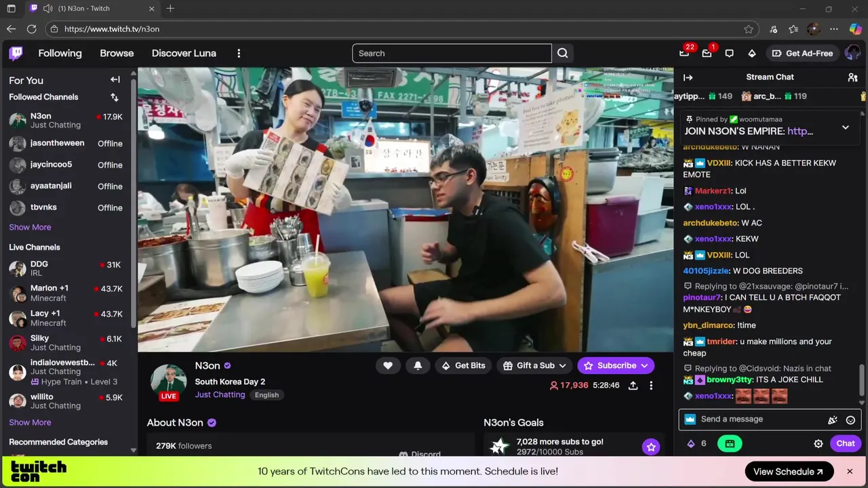Click Get Bits button
The height and width of the screenshot is (488, 868).
(x=463, y=365)
